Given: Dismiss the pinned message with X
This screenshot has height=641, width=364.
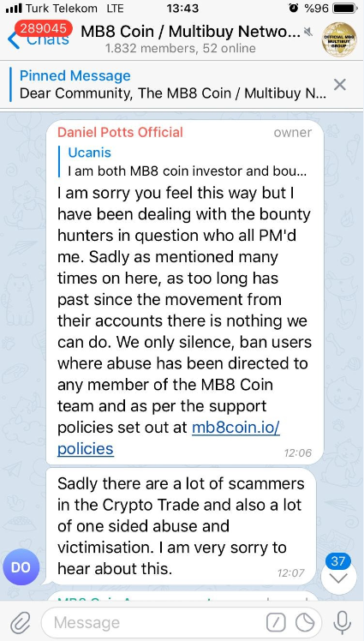Looking at the screenshot, I should [339, 85].
